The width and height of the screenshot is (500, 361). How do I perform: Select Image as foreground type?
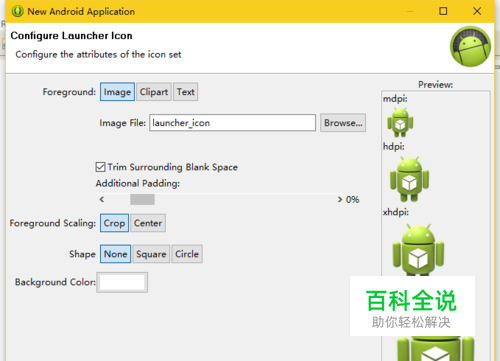point(117,92)
